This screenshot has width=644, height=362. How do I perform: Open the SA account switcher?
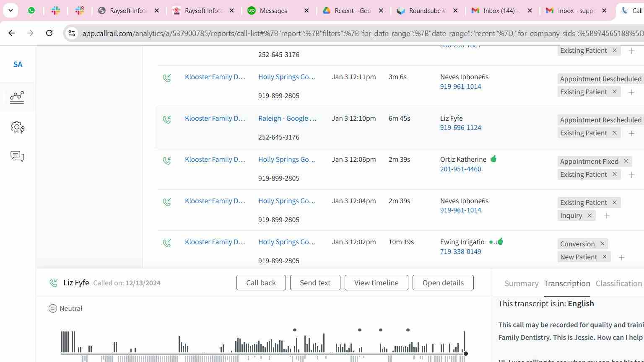click(x=18, y=65)
